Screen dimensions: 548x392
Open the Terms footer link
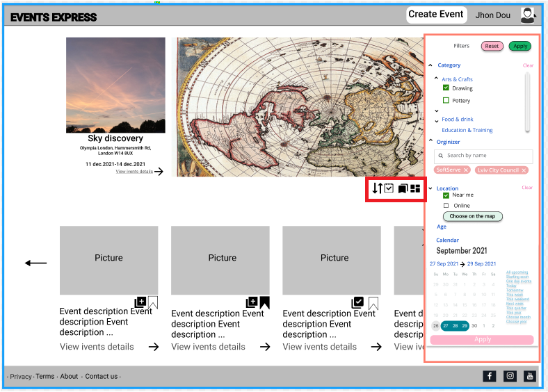click(45, 376)
